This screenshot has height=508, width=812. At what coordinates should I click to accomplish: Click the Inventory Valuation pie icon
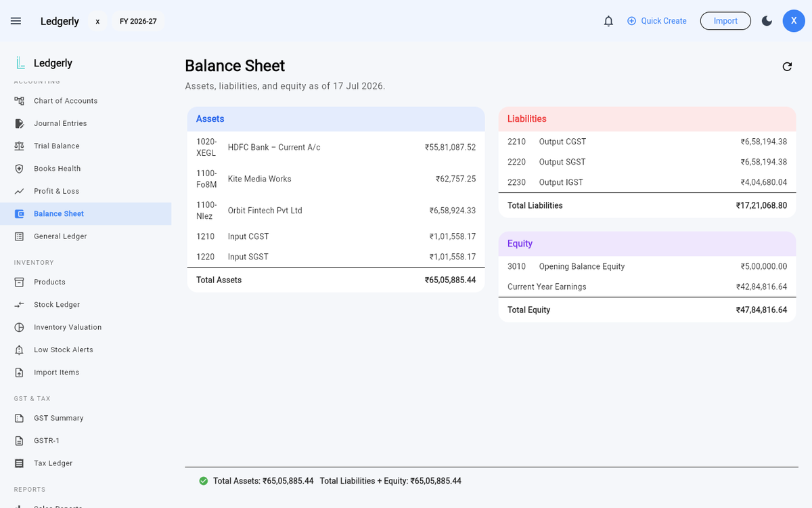(20, 327)
